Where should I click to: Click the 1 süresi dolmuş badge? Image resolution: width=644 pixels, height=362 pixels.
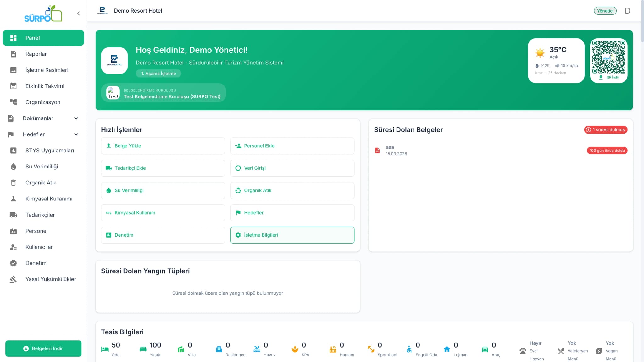pos(606,130)
